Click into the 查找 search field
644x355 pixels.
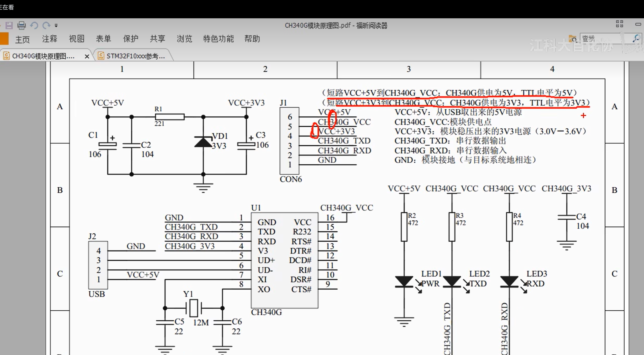tap(600, 39)
